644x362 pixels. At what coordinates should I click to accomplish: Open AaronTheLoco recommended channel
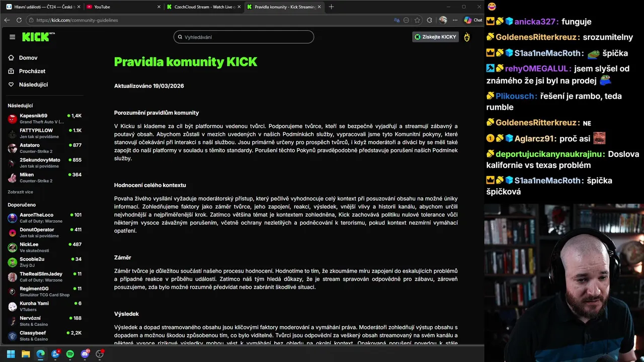pos(44,218)
